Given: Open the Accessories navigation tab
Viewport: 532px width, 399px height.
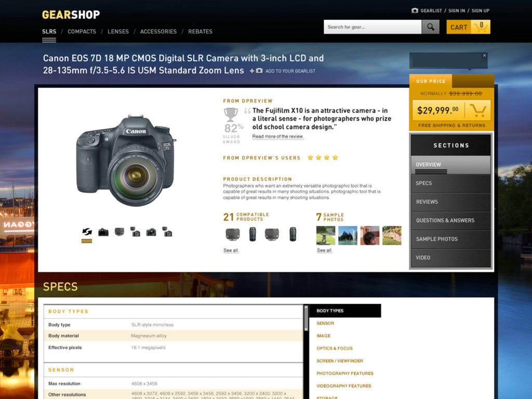Looking at the screenshot, I should [x=158, y=32].
